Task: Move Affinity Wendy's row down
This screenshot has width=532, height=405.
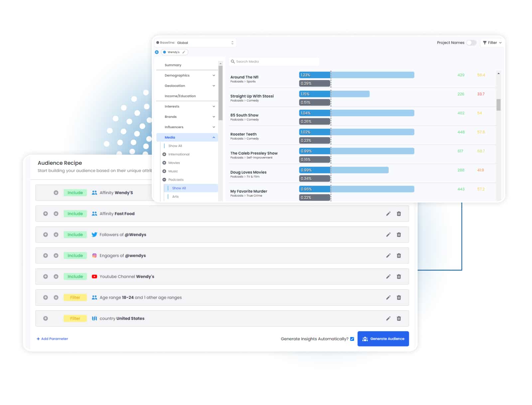Action: (56, 193)
